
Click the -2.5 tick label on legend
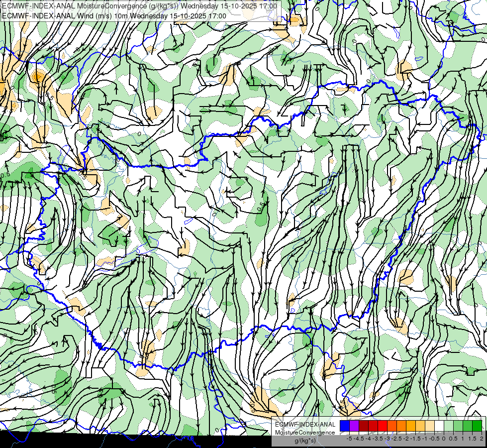click(396, 439)
